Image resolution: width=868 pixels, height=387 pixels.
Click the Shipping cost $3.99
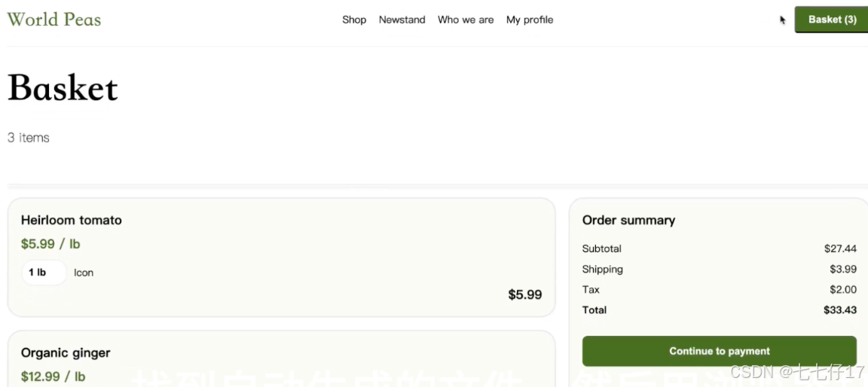click(842, 269)
